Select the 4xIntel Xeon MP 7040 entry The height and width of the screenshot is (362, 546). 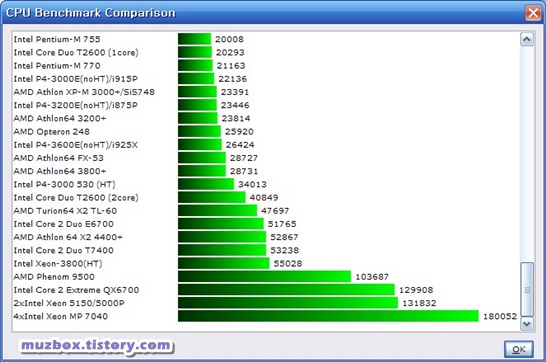(265, 316)
